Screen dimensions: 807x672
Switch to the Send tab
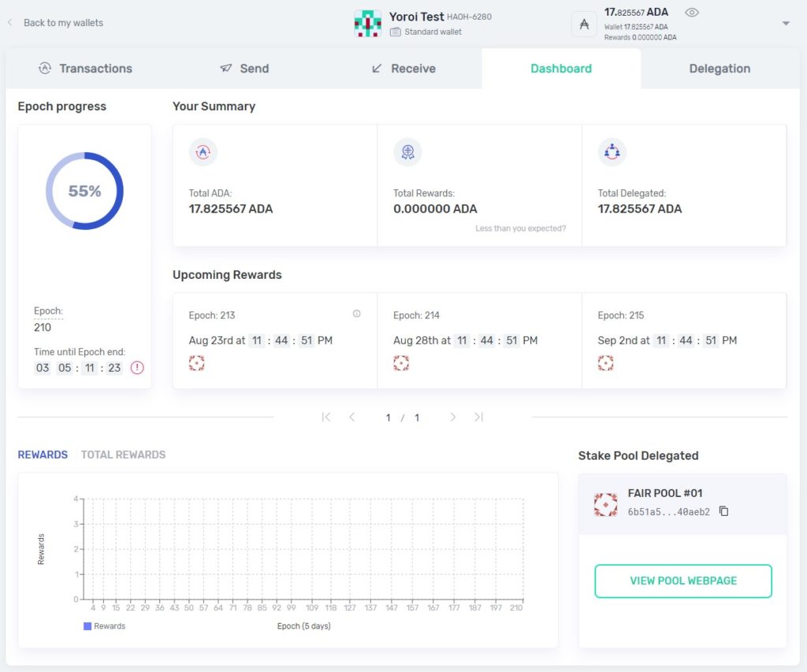point(244,69)
